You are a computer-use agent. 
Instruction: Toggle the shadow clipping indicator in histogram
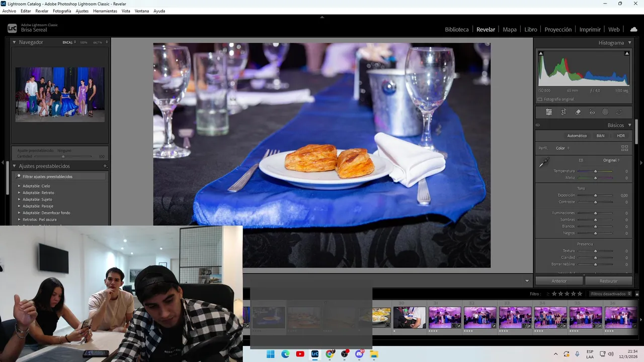541,53
